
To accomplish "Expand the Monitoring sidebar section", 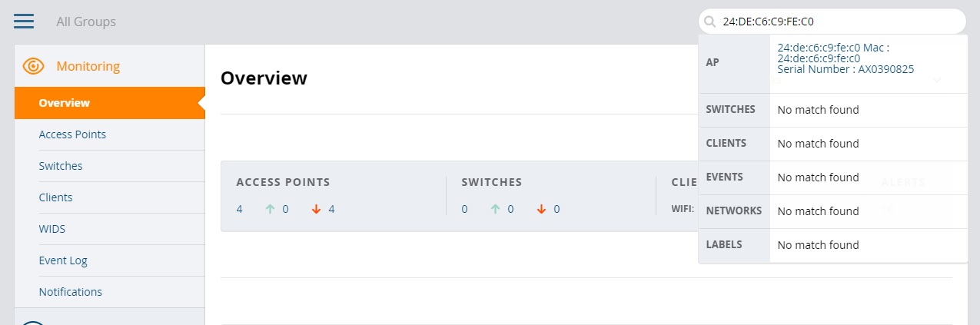I will point(109,66).
